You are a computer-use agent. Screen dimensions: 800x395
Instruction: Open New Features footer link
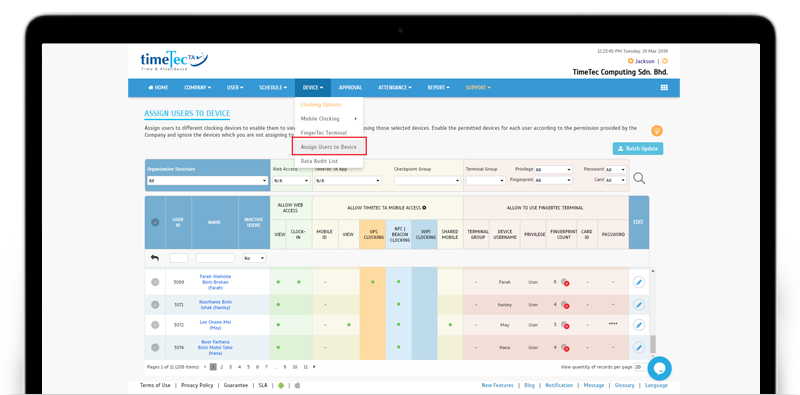click(497, 386)
